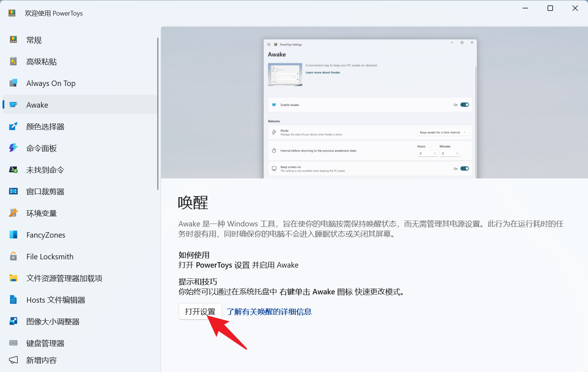Select the Awake coffee cup icon
This screenshot has width=588, height=372.
(13, 105)
